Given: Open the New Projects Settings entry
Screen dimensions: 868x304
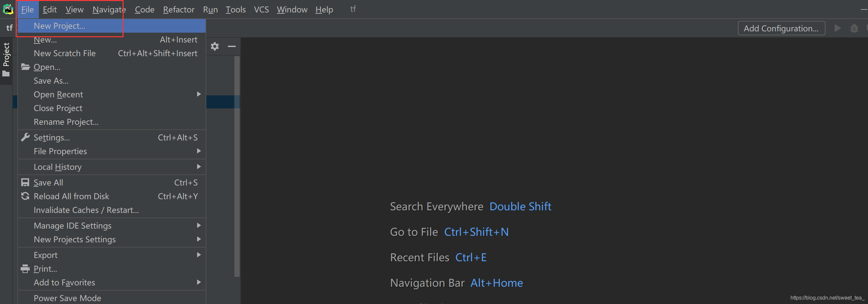Looking at the screenshot, I should (x=111, y=239).
